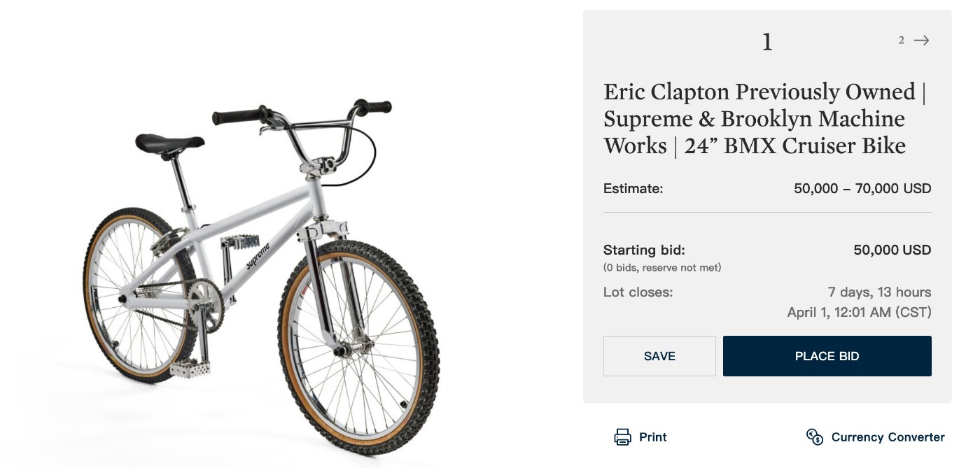Click lot number 2 beside the arrow
This screenshot has width=980, height=468.
pos(902,41)
